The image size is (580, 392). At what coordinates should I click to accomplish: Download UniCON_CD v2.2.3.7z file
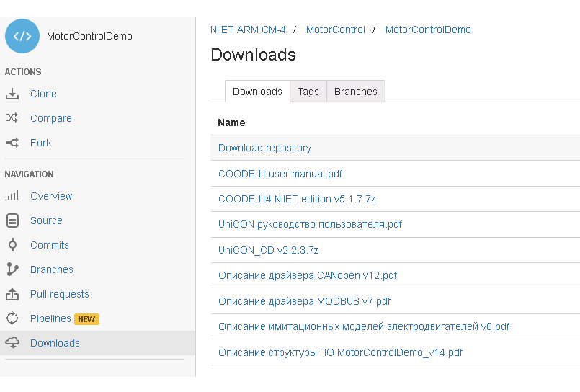[269, 250]
